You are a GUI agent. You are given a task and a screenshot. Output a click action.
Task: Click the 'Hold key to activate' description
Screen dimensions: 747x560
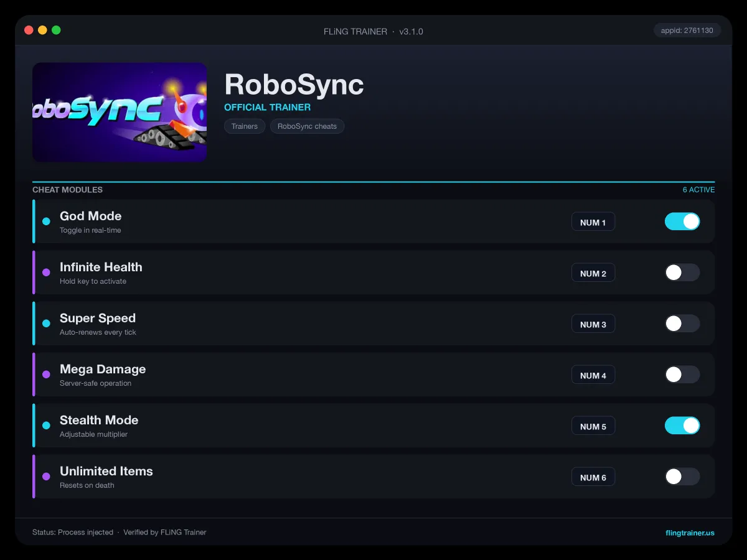pos(93,281)
